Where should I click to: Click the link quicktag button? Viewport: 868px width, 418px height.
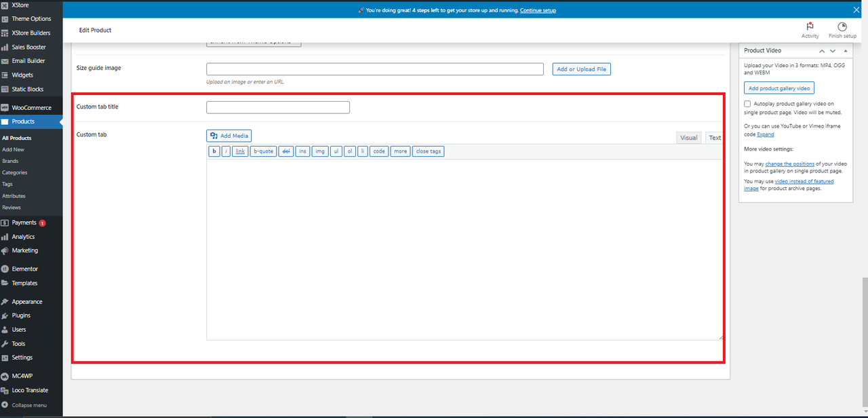click(x=240, y=151)
